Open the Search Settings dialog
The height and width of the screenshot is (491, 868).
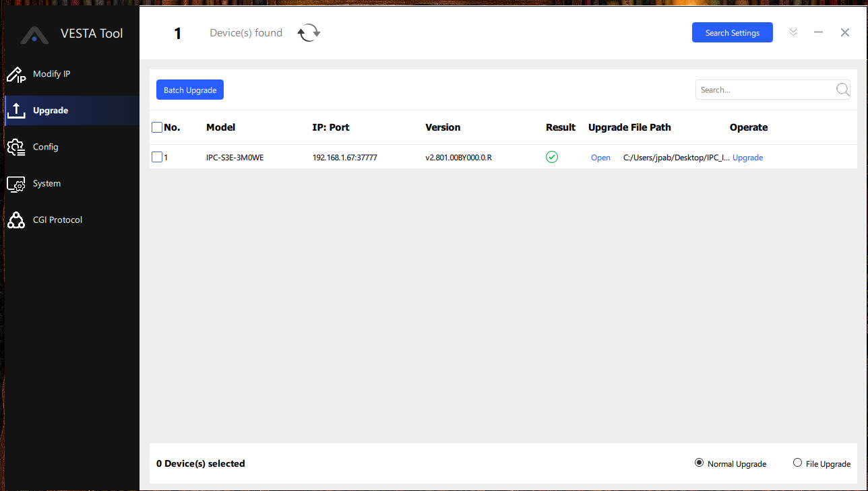[732, 33]
